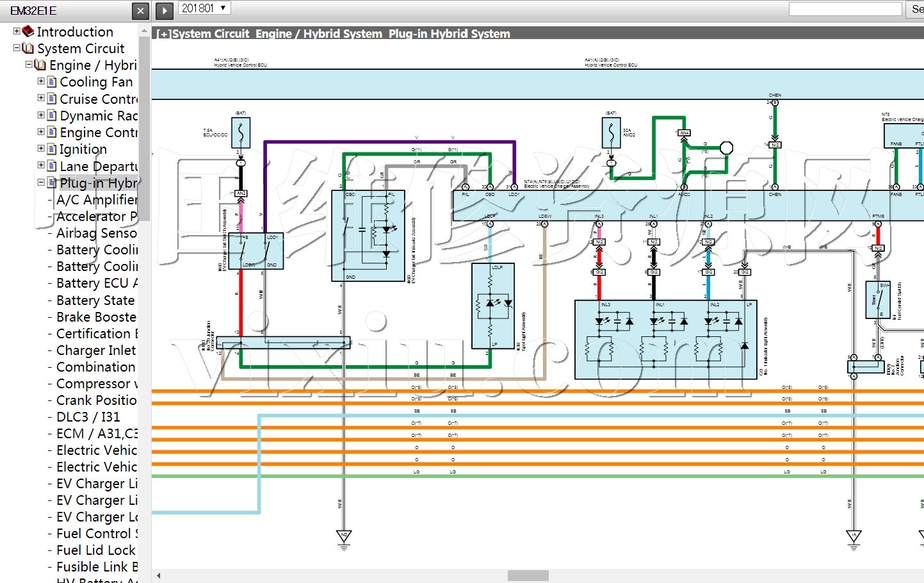Click the horizontal scrollbar thumb below diagram
This screenshot has height=583, width=924.
pos(528,575)
